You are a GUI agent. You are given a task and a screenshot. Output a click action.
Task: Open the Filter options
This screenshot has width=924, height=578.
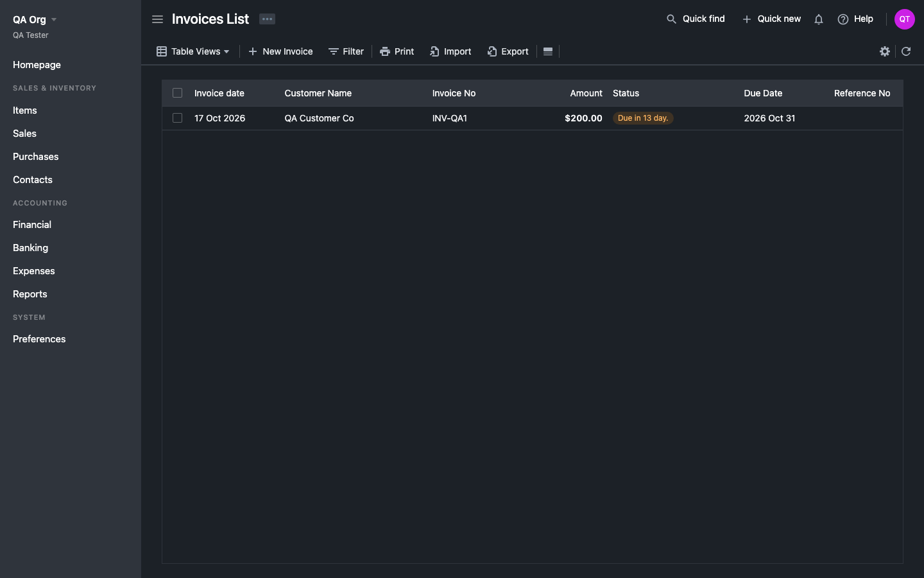click(x=346, y=51)
